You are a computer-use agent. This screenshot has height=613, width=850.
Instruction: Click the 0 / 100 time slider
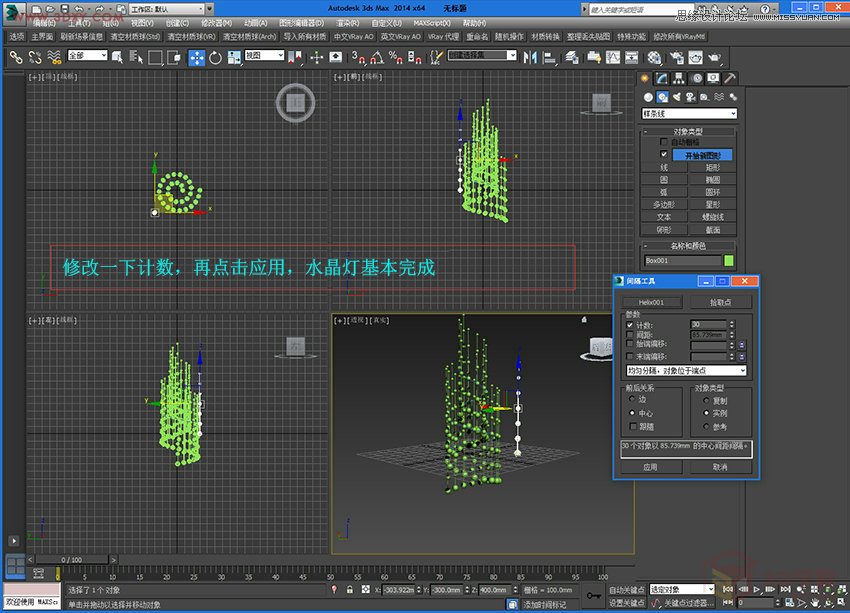[x=72, y=559]
